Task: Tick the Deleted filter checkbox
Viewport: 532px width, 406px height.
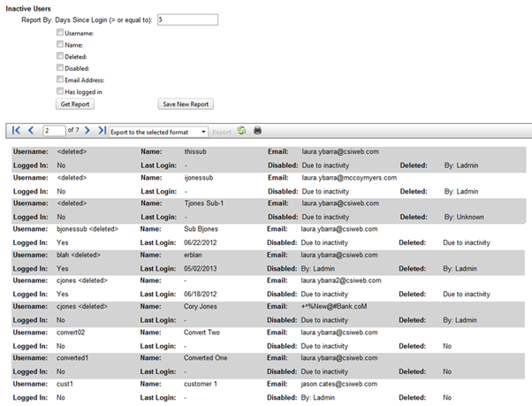Action: pos(60,56)
